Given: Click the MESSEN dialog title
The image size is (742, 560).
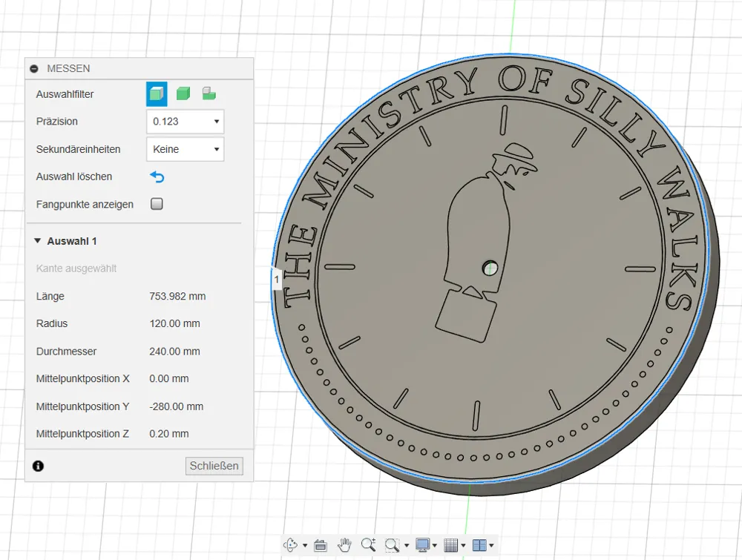Looking at the screenshot, I should [x=68, y=68].
